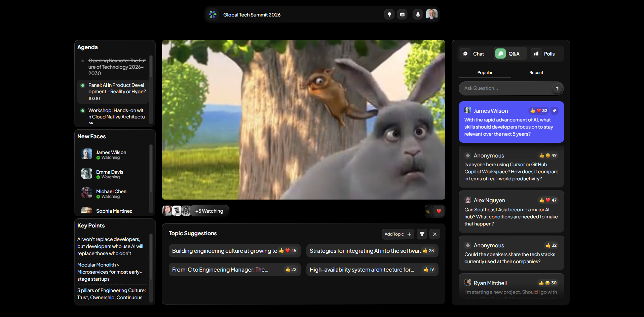The width and height of the screenshot is (644, 317).
Task: Upvote Alex Nguyen's Southeast Asia question
Action: (x=547, y=200)
